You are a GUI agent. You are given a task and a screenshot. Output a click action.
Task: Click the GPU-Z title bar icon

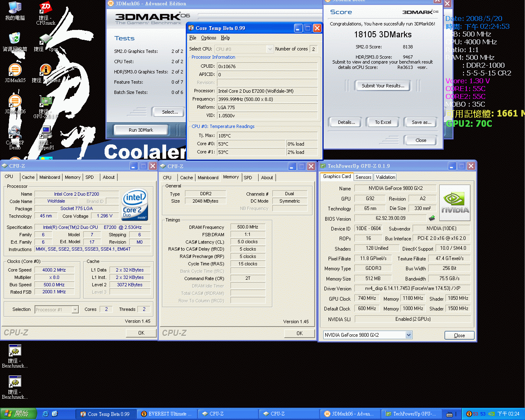pos(323,166)
